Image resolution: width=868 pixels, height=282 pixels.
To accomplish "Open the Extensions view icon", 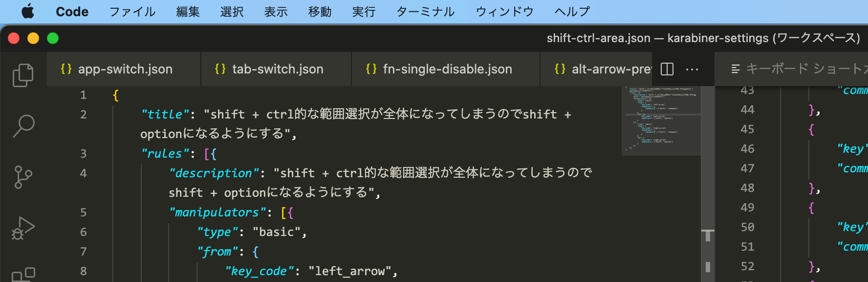I will point(23,275).
